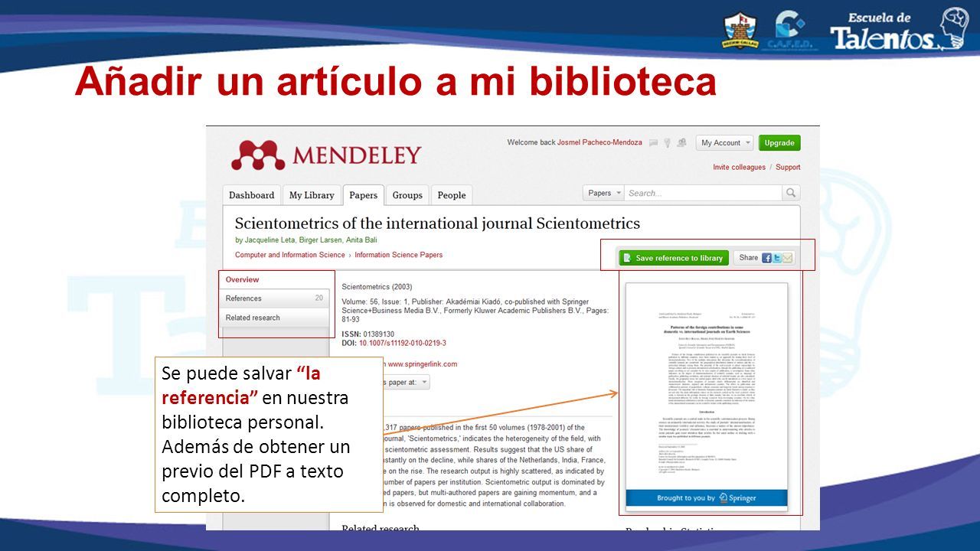The image size is (980, 551).
Task: Open the find this paper at dropdown
Action: (407, 382)
